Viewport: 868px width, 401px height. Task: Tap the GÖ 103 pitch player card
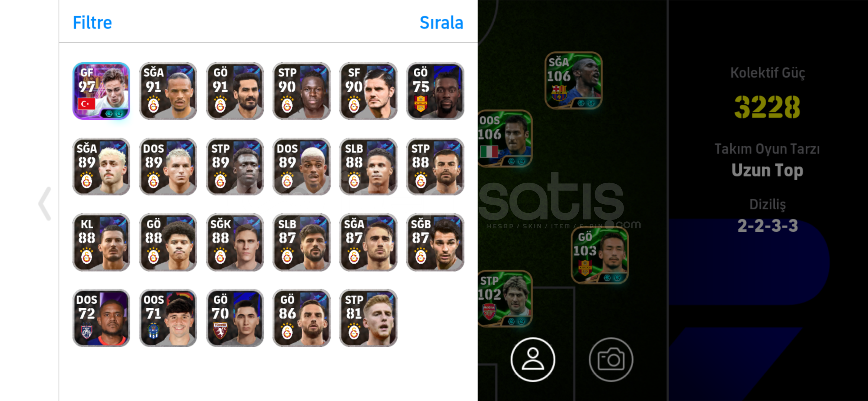point(599,255)
